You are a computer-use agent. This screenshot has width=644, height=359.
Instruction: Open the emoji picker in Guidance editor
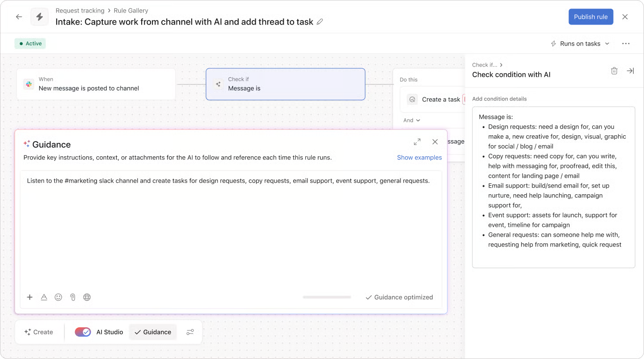58,297
